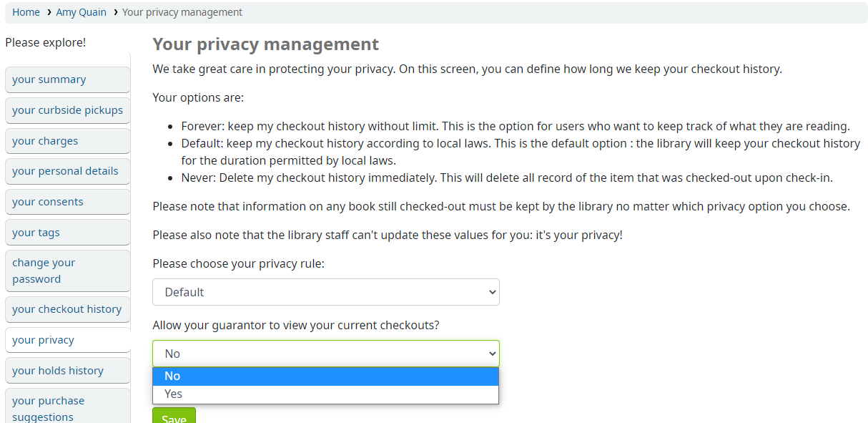
Task: Expand the privacy rule Default dropdown
Action: 326,292
